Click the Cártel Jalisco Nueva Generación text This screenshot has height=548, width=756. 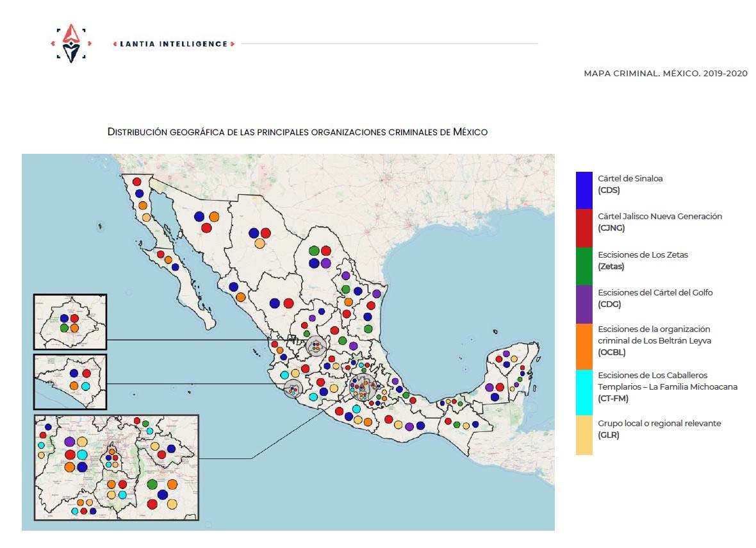pyautogui.click(x=659, y=217)
